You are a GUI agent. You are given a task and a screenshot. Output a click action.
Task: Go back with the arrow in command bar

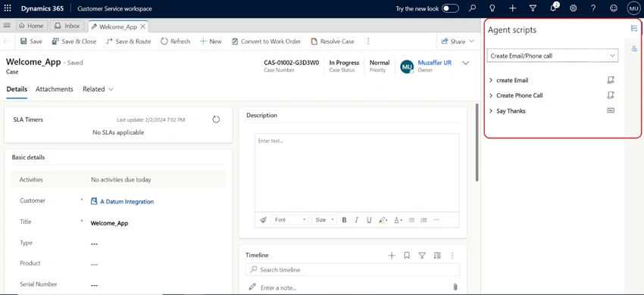coord(6,41)
